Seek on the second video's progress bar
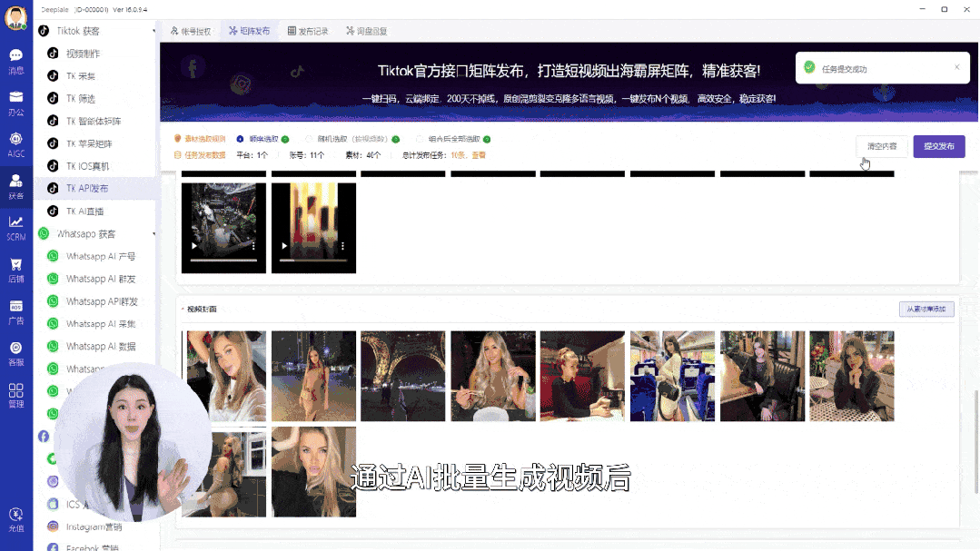Screen dimensions: 980x551 pos(313,260)
